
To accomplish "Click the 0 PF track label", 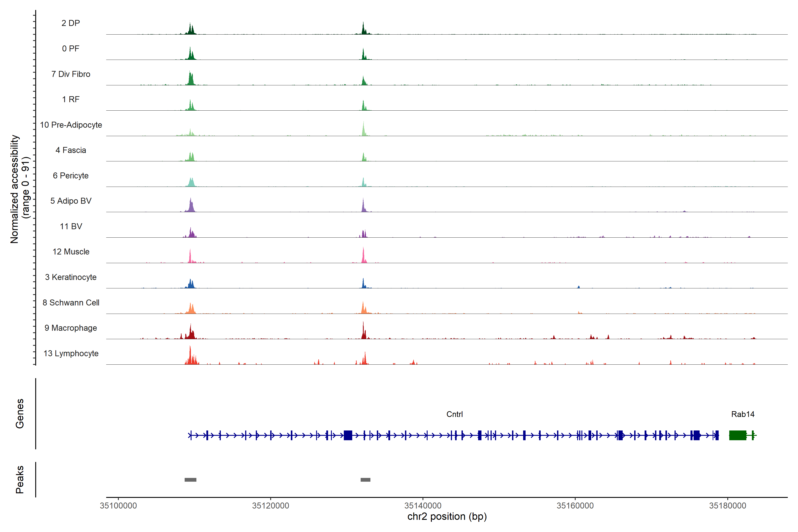I will (70, 49).
